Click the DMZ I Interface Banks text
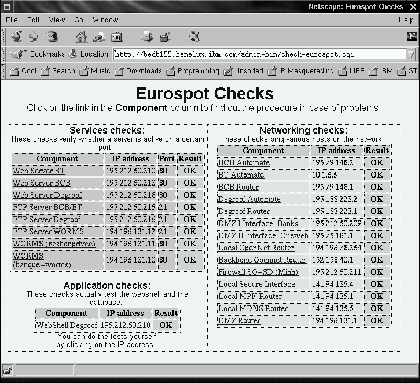Viewport: 420px width, 383px height. [258, 223]
